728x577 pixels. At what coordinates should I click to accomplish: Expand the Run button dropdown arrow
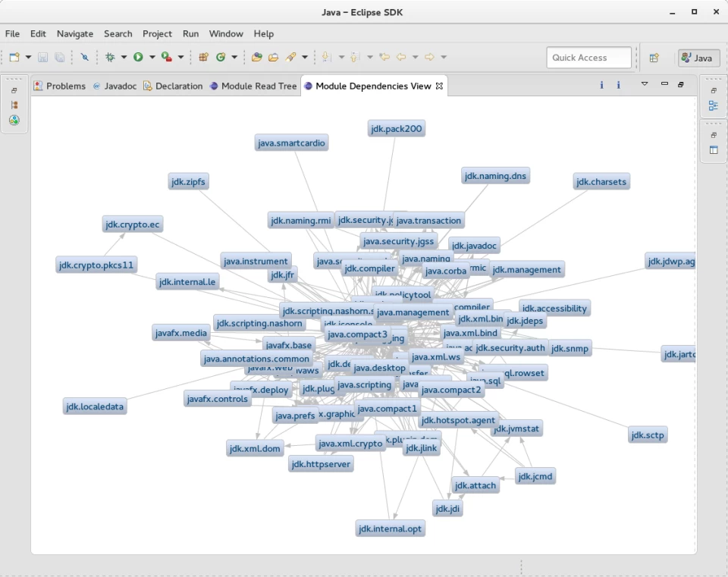pos(152,57)
